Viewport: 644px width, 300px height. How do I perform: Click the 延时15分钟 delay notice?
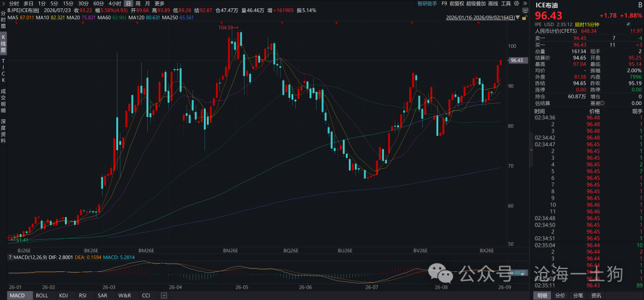(586, 24)
